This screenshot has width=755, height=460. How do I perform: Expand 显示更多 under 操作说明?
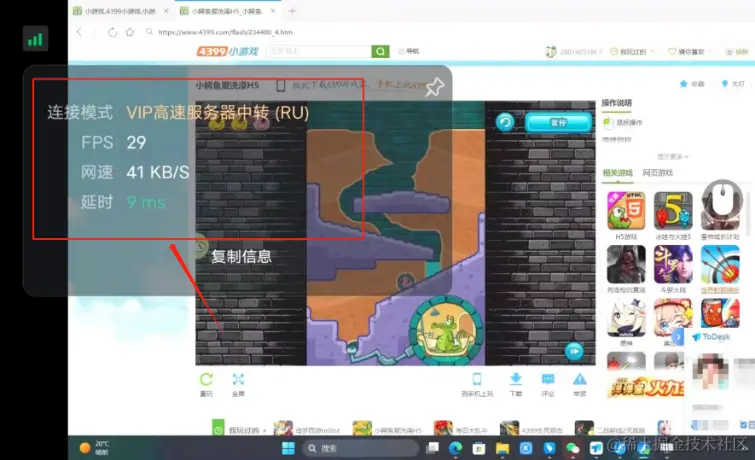tap(673, 157)
